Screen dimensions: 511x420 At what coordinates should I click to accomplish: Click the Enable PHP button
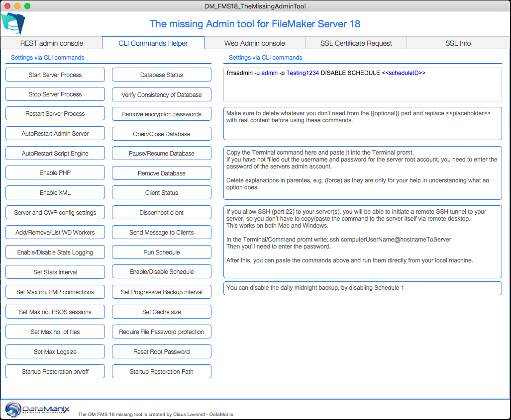click(55, 172)
